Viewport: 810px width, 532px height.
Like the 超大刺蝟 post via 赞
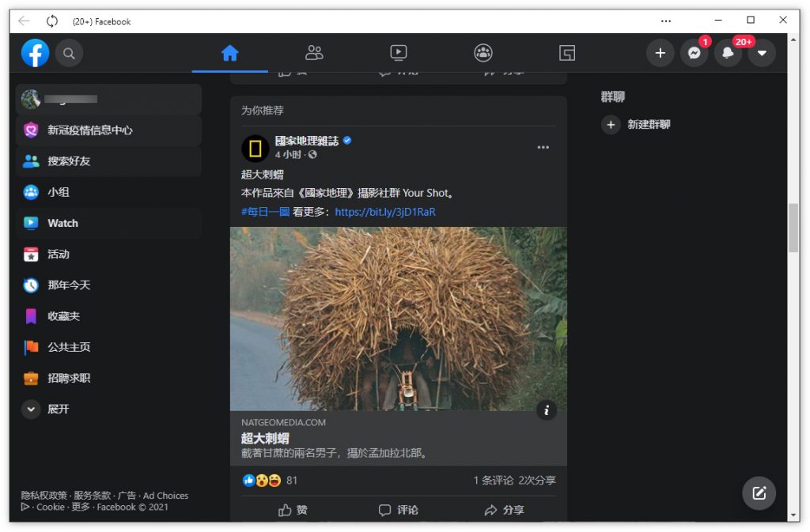(293, 510)
